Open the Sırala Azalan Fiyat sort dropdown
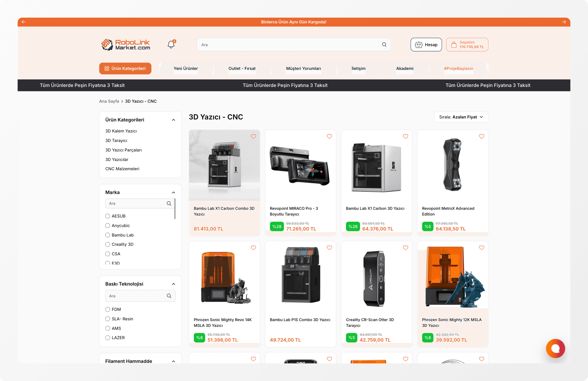Viewport: 588px width, 381px height. pos(461,117)
